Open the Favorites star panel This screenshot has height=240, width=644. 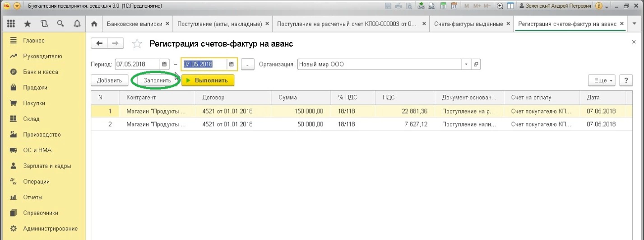tap(28, 24)
